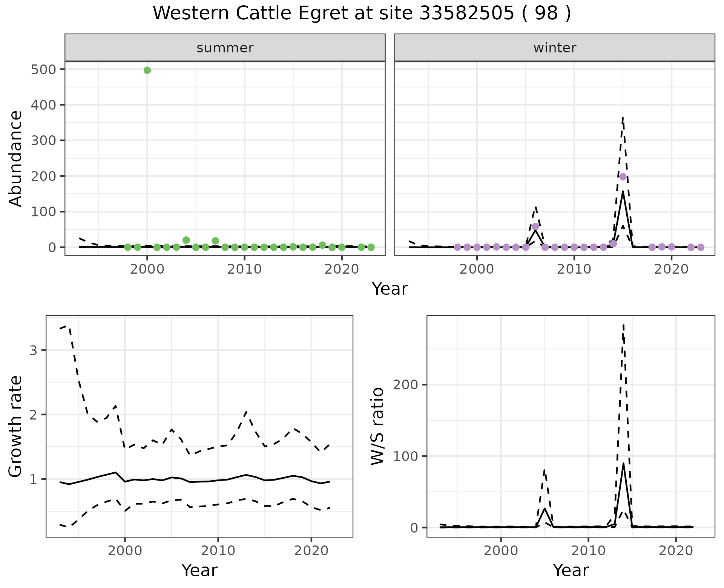Click the W/S ratio y-axis label

click(377, 426)
